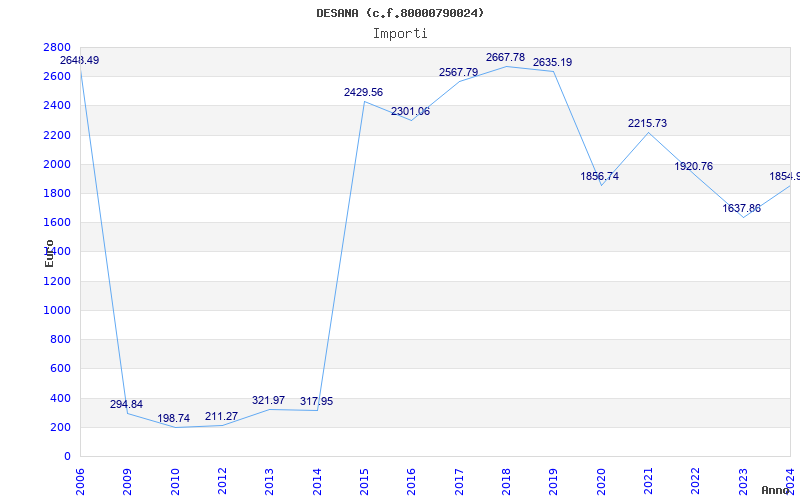Click the data label 2215.73
The width and height of the screenshot is (800, 500).
click(647, 123)
